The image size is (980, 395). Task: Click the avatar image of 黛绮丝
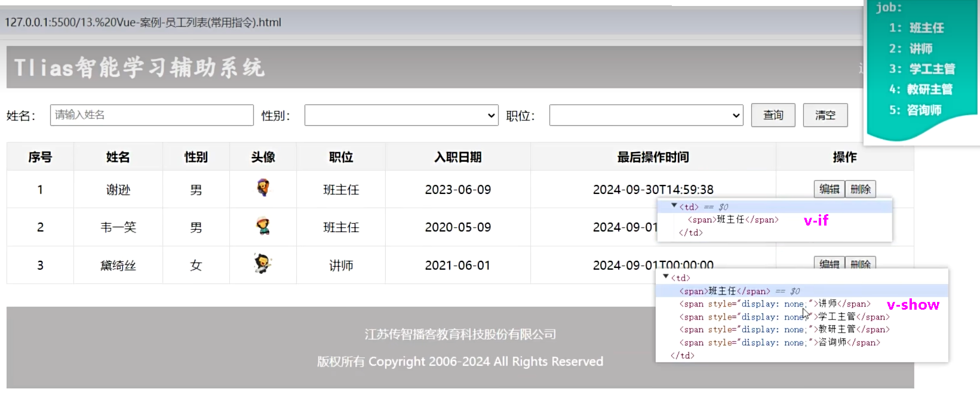[x=262, y=263]
